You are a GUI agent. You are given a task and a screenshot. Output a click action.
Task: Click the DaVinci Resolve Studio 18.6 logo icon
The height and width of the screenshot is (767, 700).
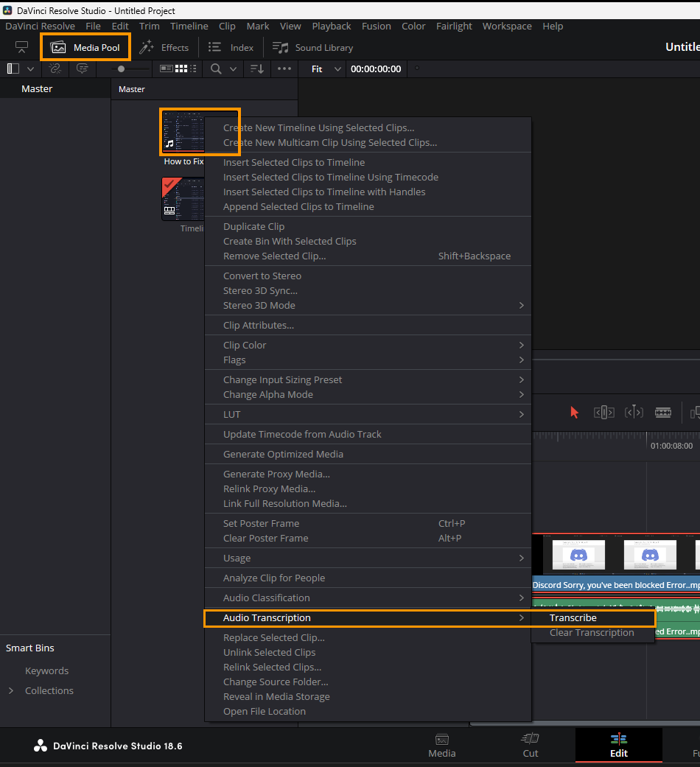41,746
